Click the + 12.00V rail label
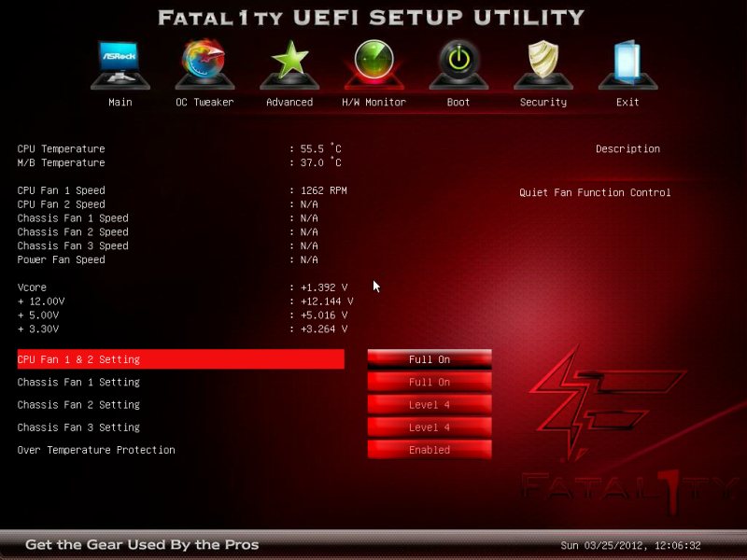747x560 pixels. (x=41, y=301)
